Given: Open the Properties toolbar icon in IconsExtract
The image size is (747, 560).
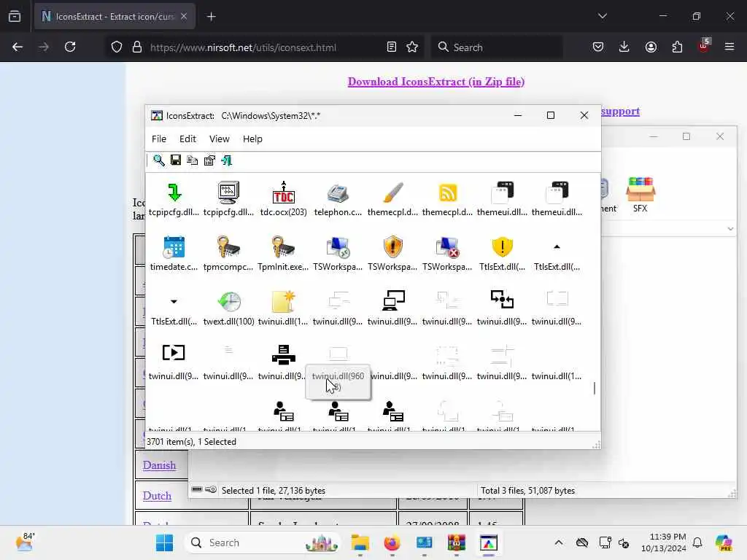Looking at the screenshot, I should 209,160.
